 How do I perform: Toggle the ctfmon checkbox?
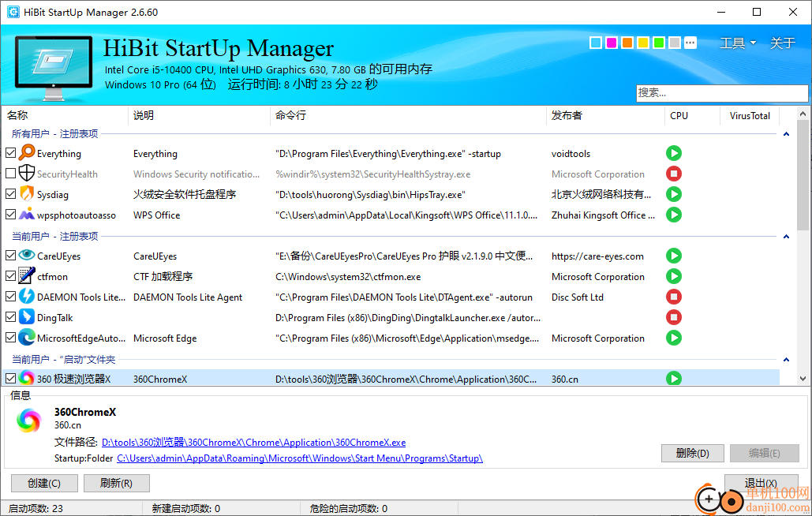[10, 276]
